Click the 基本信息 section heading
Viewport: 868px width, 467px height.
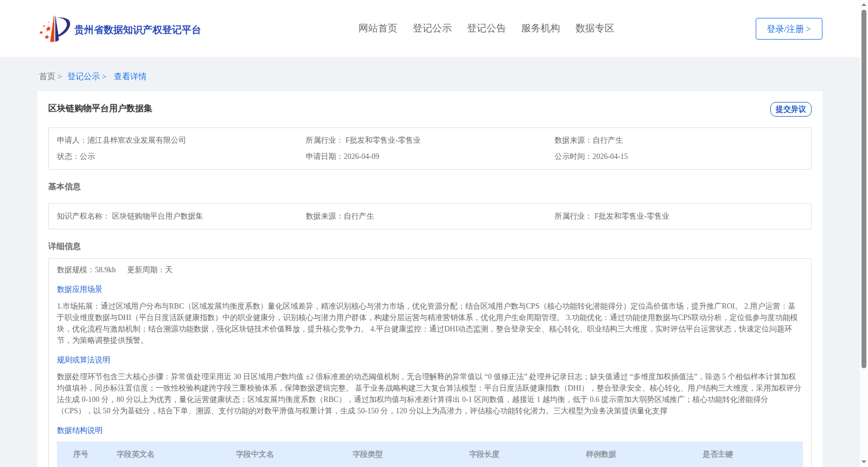tap(64, 187)
